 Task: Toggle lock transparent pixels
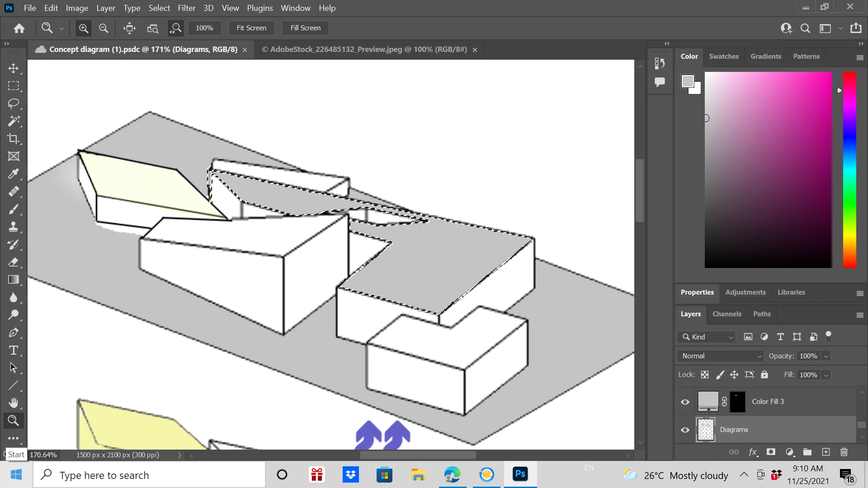705,375
